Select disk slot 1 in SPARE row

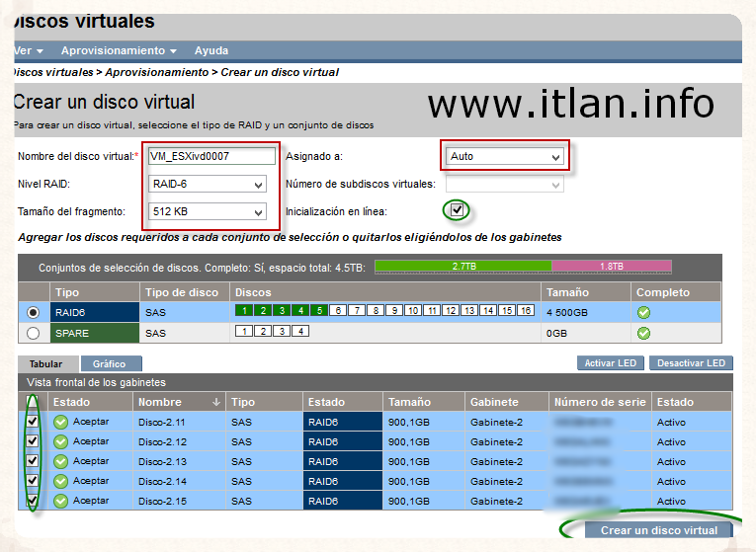point(244,331)
